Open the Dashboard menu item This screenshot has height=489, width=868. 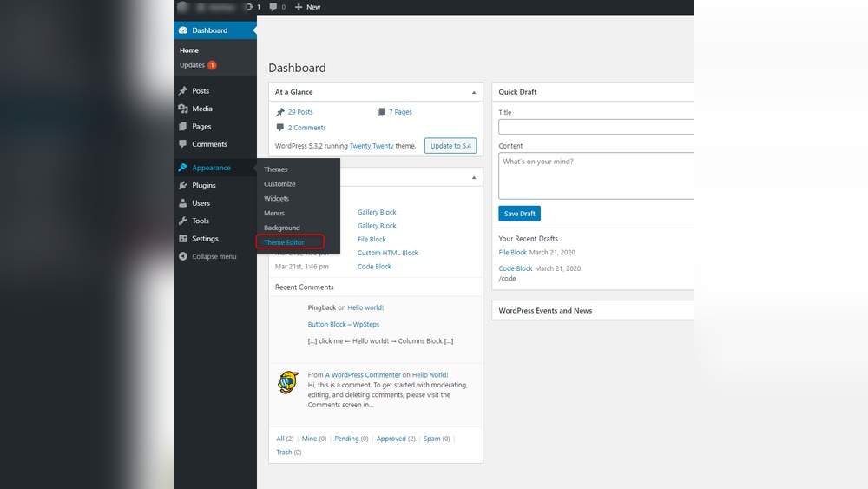[x=215, y=30]
